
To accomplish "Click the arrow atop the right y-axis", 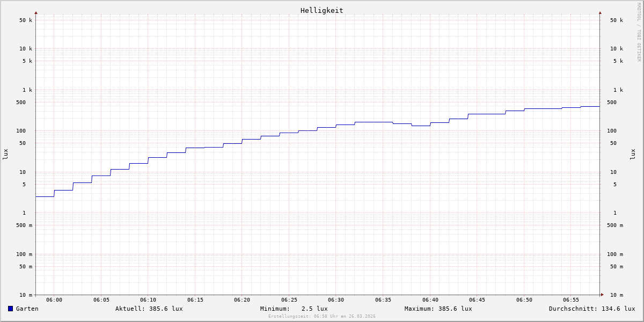I will 600,12.
